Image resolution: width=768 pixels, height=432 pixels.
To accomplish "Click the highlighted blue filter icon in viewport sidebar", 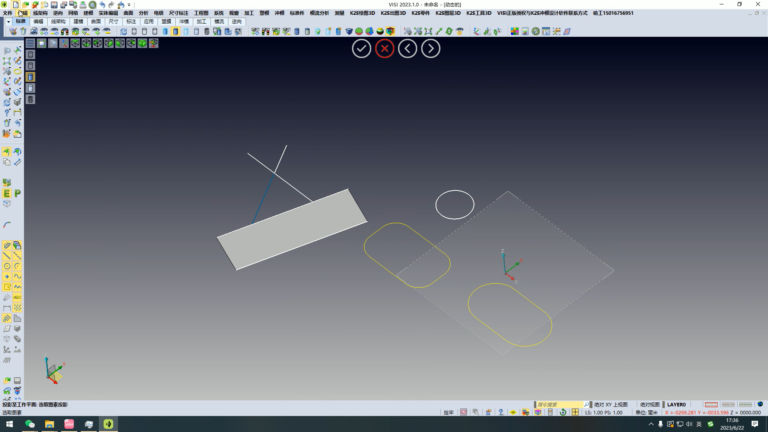I will (x=30, y=77).
